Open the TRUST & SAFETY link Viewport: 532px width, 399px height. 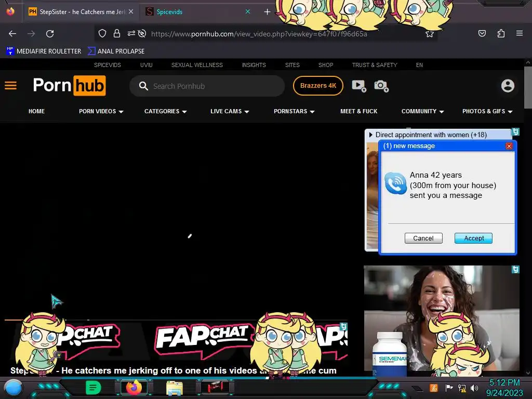[x=375, y=65]
